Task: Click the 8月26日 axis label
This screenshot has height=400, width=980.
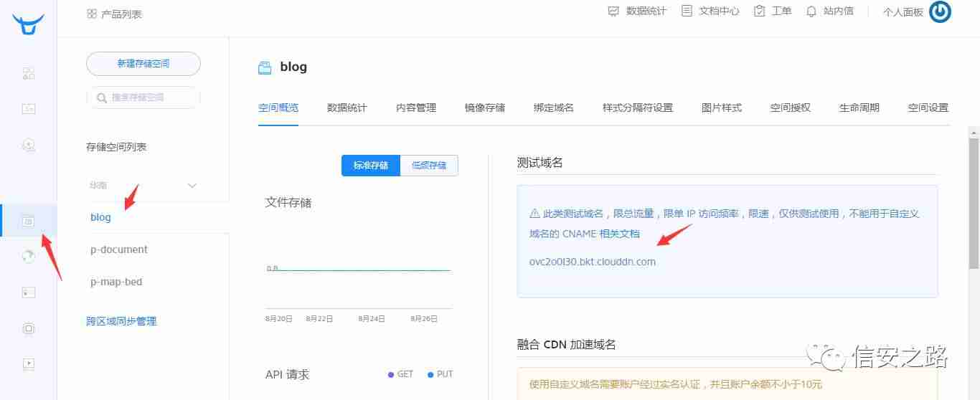Action: (425, 318)
